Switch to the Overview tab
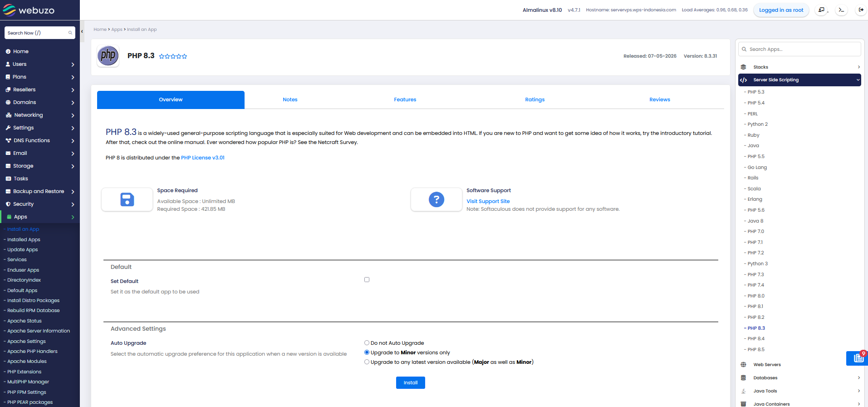Image resolution: width=868 pixels, height=407 pixels. click(x=171, y=99)
